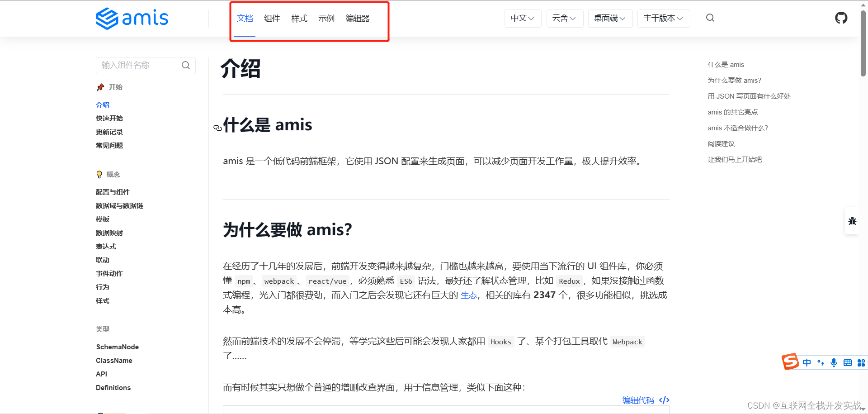868x414 pixels.
Task: Open the bug debug floating icon
Action: [852, 221]
